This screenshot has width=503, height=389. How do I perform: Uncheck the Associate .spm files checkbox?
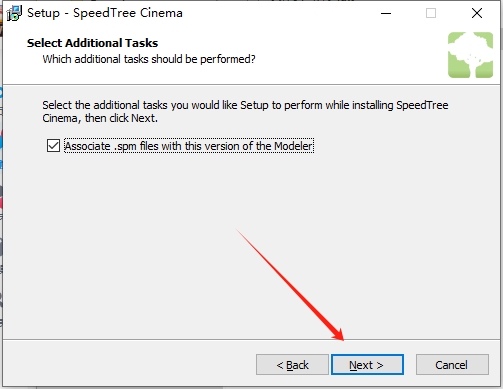pos(53,146)
